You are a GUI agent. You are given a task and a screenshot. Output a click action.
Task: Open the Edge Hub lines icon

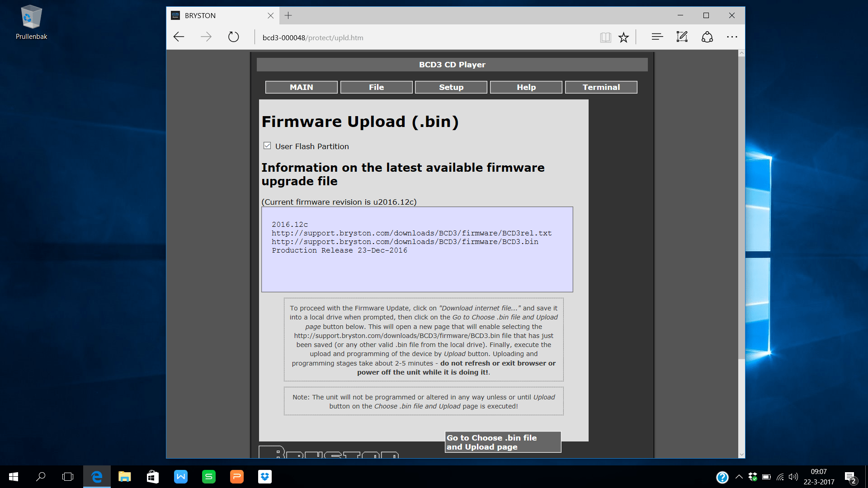pyautogui.click(x=657, y=37)
